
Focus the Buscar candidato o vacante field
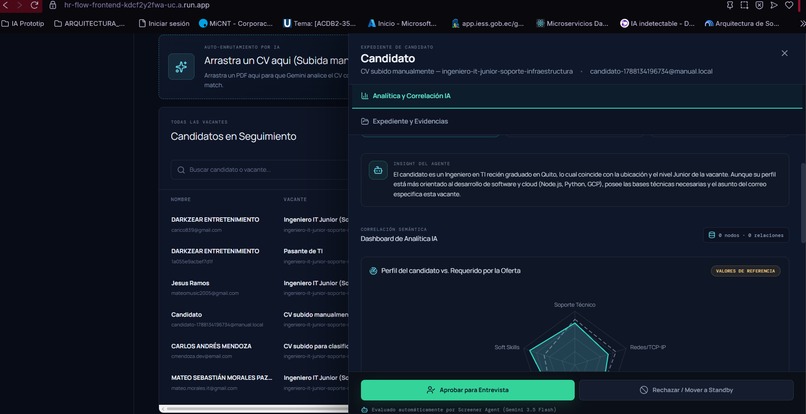260,170
